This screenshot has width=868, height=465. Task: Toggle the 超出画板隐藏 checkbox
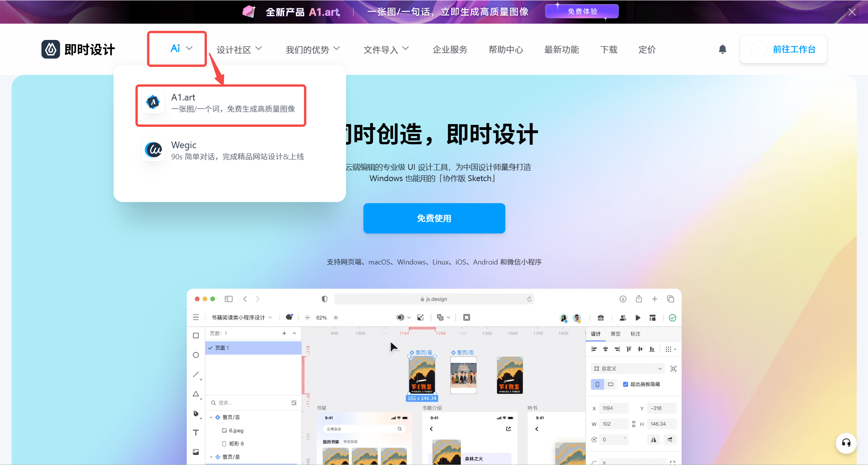625,384
